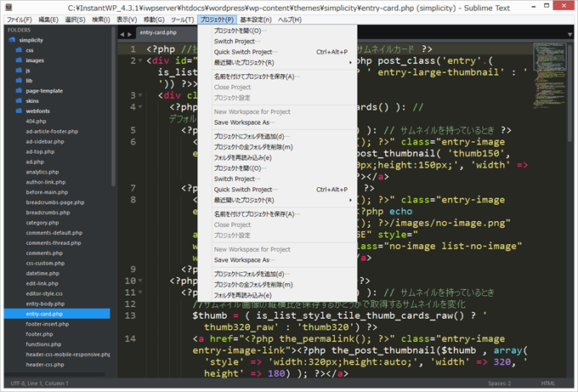Open 404.php from the sidebar
578x392 pixels.
(x=36, y=122)
